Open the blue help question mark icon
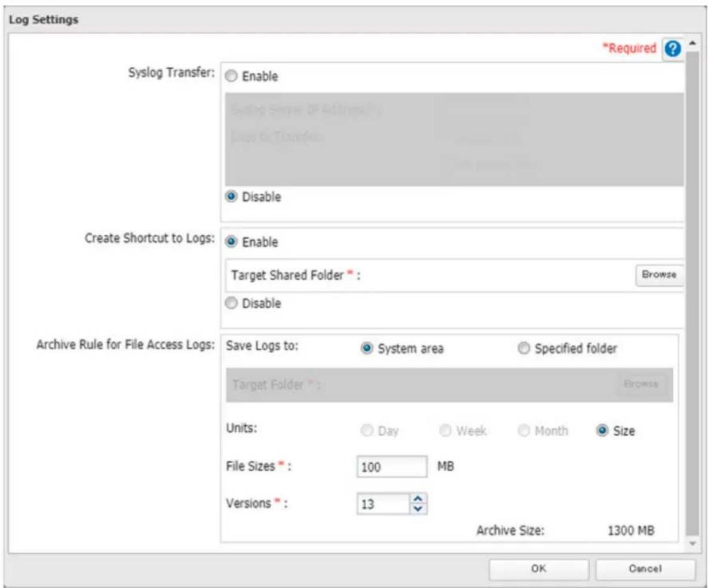708x588 pixels. click(x=673, y=48)
